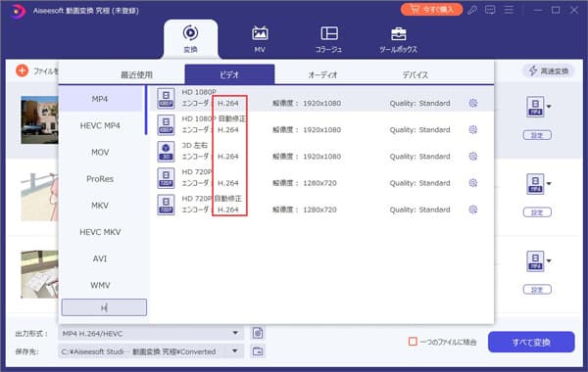This screenshot has height=372, width=588.
Task: Switch to the Video (ビデオ) format tab
Action: pos(229,74)
